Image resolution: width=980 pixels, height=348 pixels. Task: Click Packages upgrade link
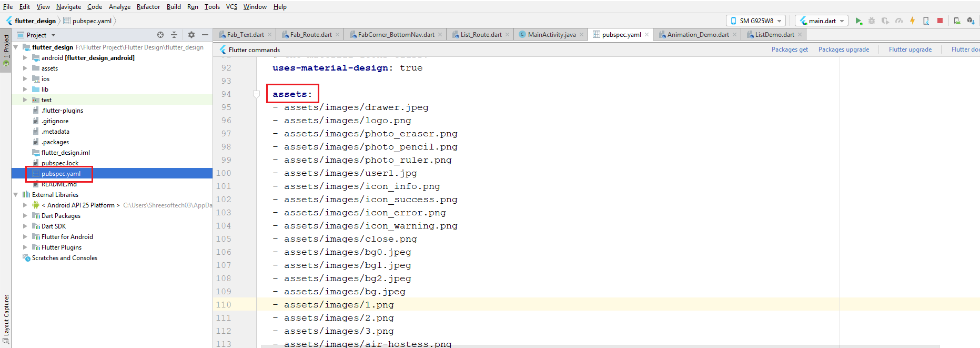(x=844, y=49)
